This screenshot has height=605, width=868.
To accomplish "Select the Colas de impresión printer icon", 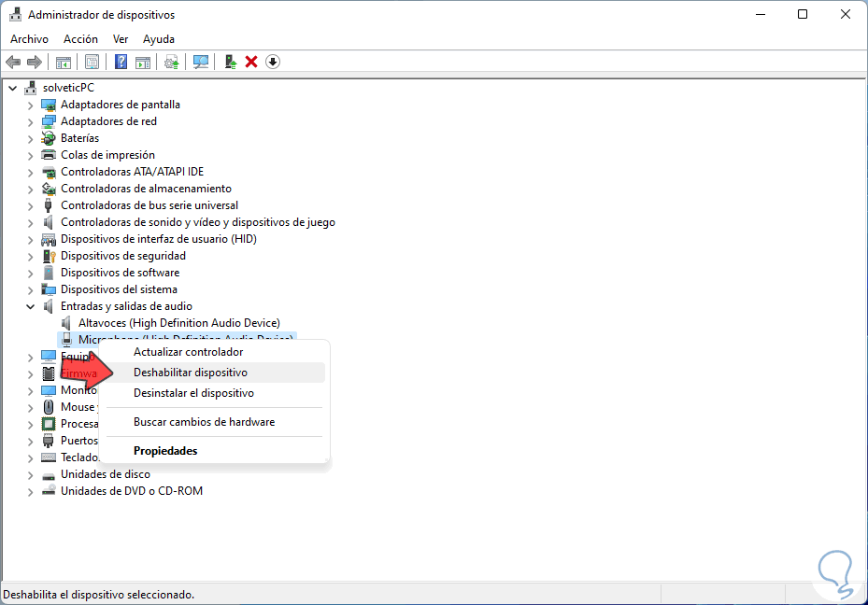I will [49, 155].
